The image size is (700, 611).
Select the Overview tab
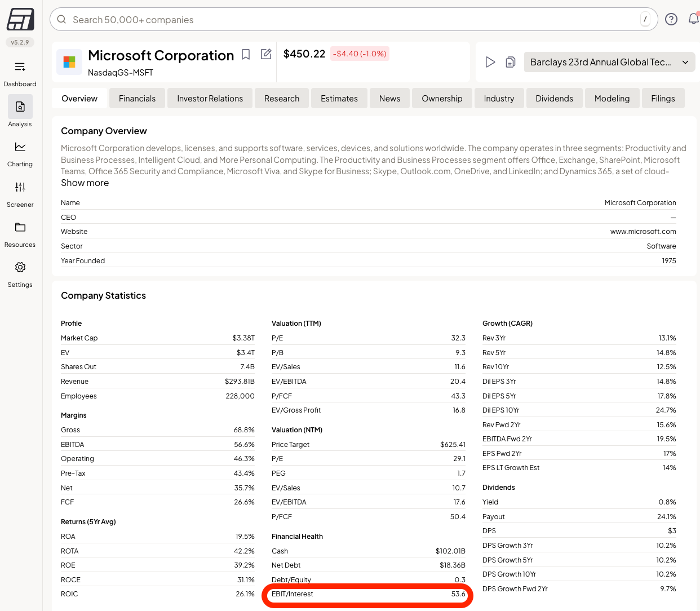(79, 98)
